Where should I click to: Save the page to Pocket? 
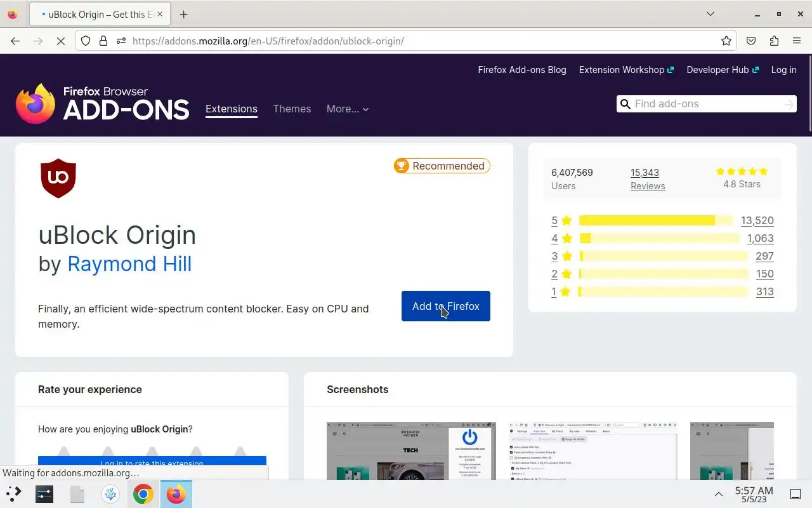[x=751, y=41]
